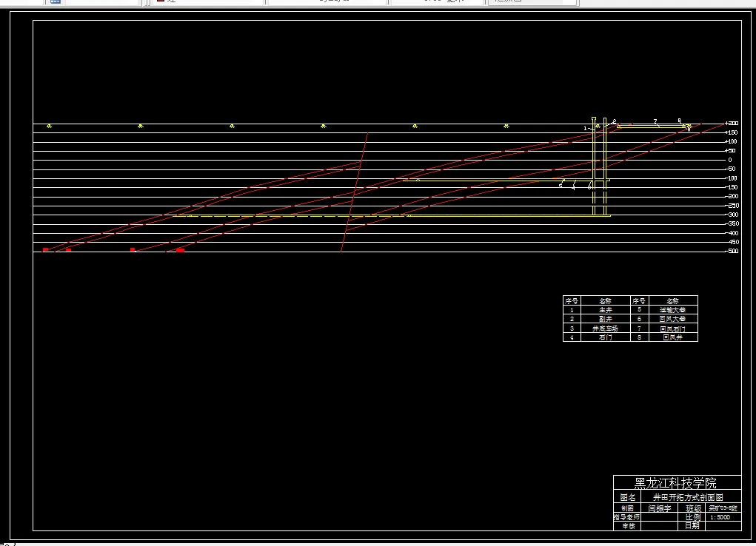The width and height of the screenshot is (756, 546).
Task: Click the -50 elevation label
Action: (731, 169)
